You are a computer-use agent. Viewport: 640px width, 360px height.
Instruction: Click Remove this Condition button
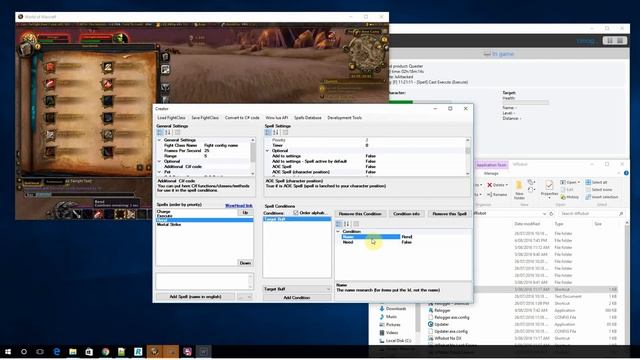[360, 213]
